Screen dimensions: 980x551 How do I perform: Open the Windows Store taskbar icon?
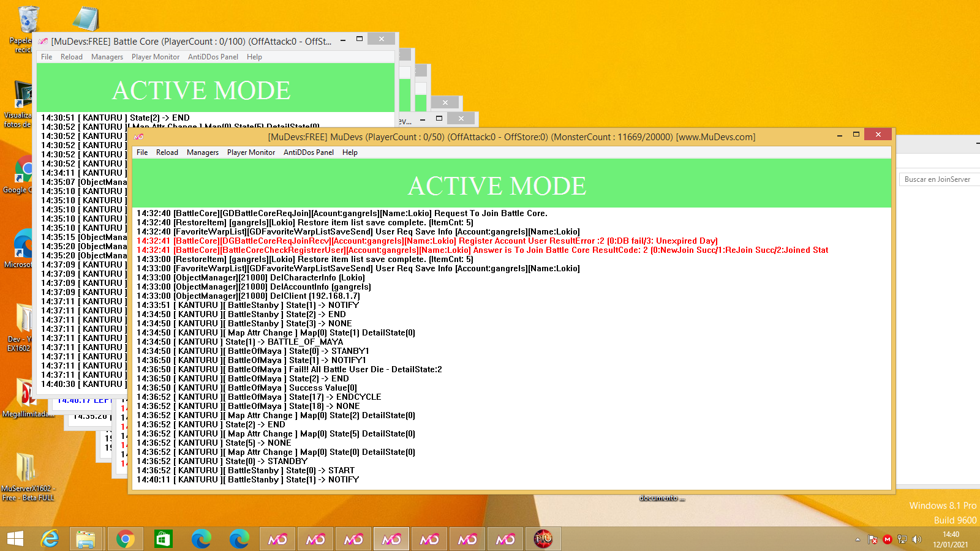tap(162, 539)
